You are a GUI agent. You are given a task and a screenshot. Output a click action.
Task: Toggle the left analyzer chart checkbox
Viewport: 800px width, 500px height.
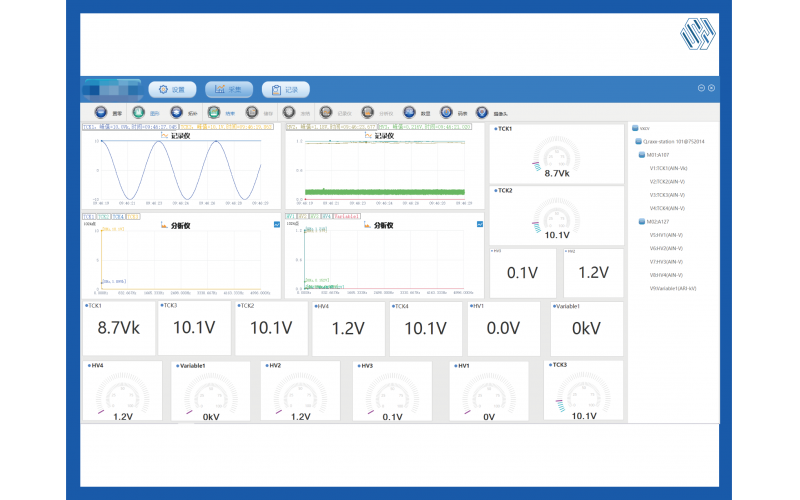(276, 225)
